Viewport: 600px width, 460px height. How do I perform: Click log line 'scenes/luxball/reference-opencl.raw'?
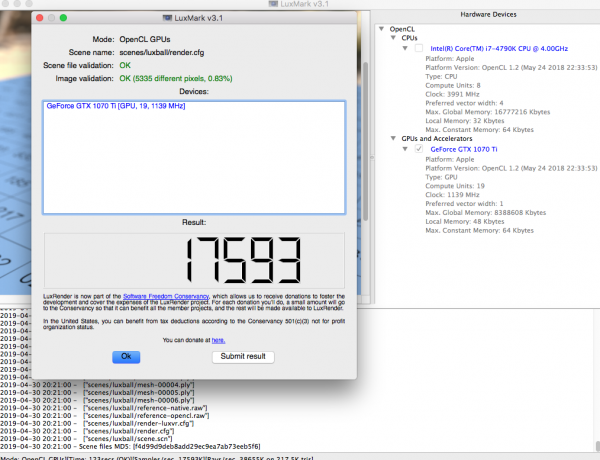pos(104,416)
